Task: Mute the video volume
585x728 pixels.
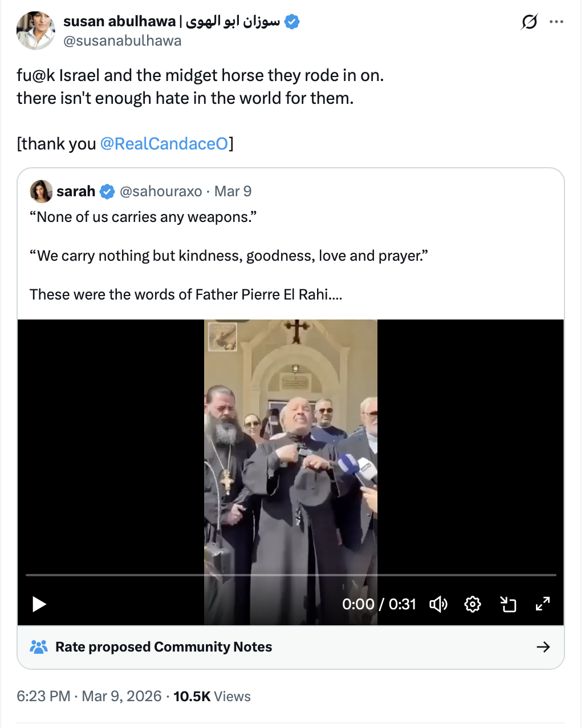Action: (x=438, y=604)
